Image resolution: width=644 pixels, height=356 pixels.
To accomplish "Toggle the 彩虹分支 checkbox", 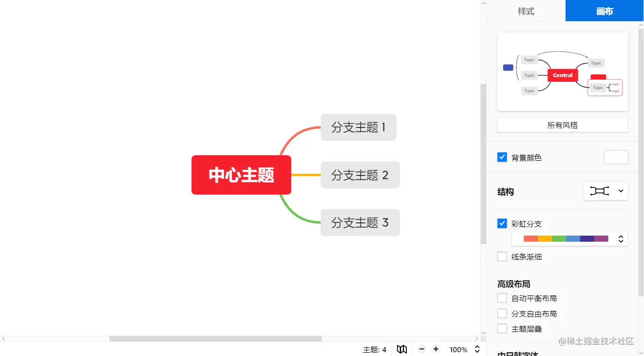I will (502, 223).
